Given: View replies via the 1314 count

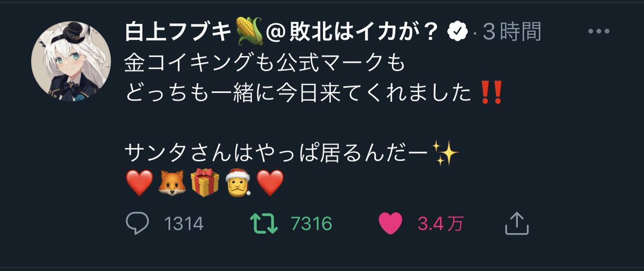Looking at the screenshot, I should [x=184, y=224].
